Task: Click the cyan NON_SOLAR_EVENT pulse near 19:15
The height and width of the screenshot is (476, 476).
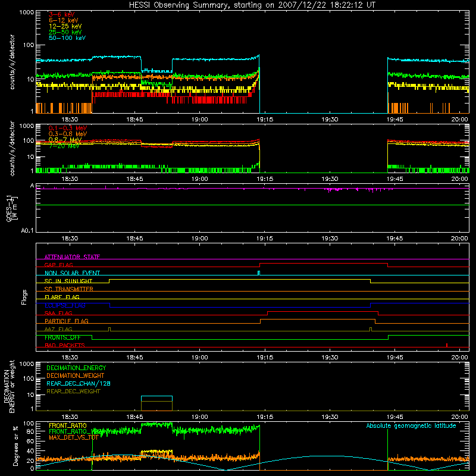Action: click(259, 273)
